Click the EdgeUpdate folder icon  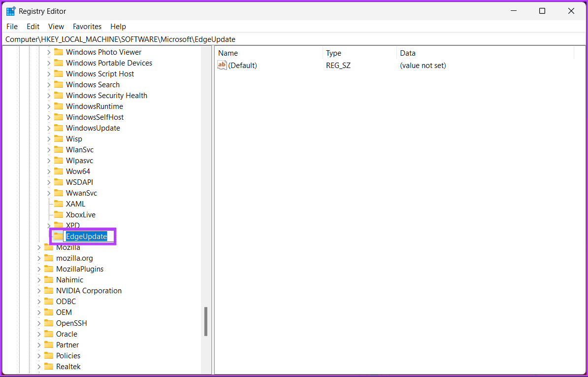59,237
